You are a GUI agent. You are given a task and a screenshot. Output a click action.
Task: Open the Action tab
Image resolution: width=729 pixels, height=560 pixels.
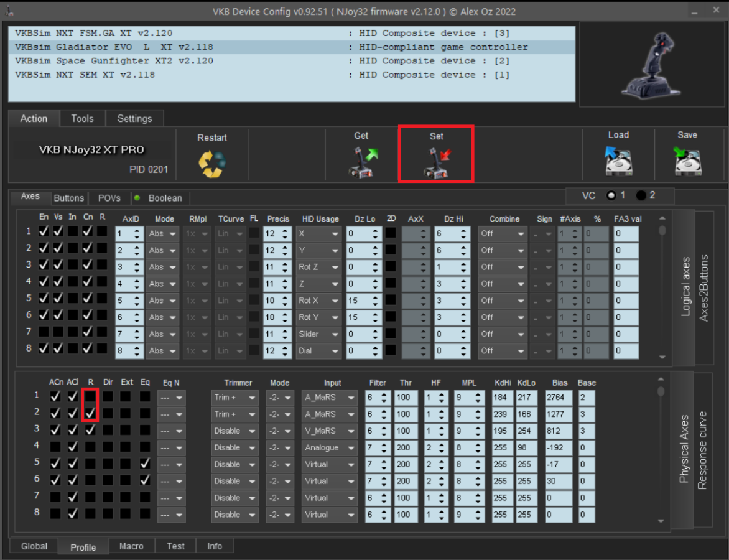[34, 119]
